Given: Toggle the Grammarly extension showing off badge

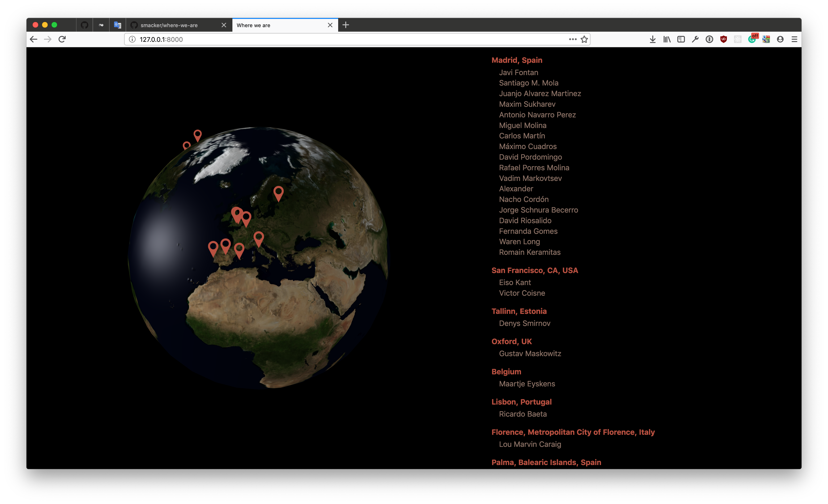Looking at the screenshot, I should (x=752, y=39).
